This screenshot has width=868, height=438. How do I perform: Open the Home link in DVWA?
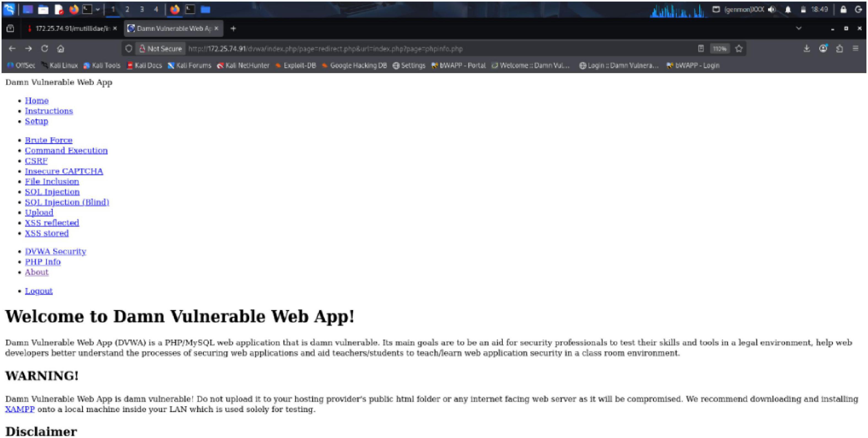[37, 101]
